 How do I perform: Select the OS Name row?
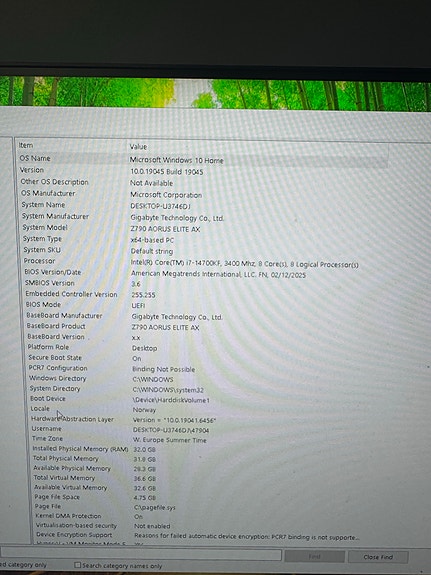[x=202, y=159]
